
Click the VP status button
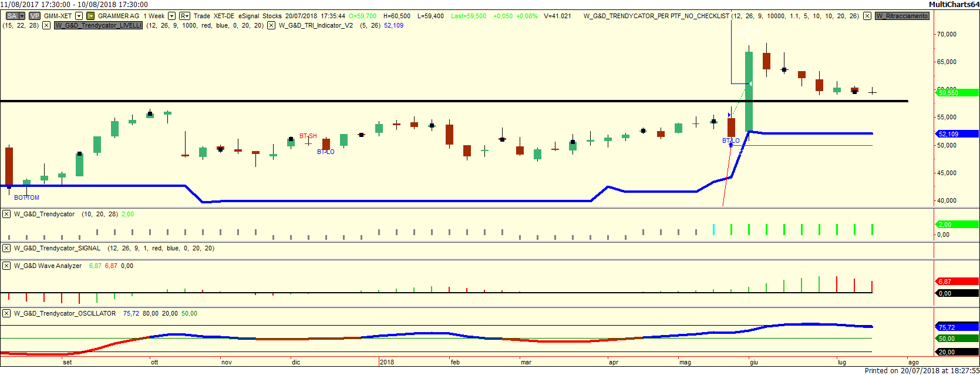35,16
